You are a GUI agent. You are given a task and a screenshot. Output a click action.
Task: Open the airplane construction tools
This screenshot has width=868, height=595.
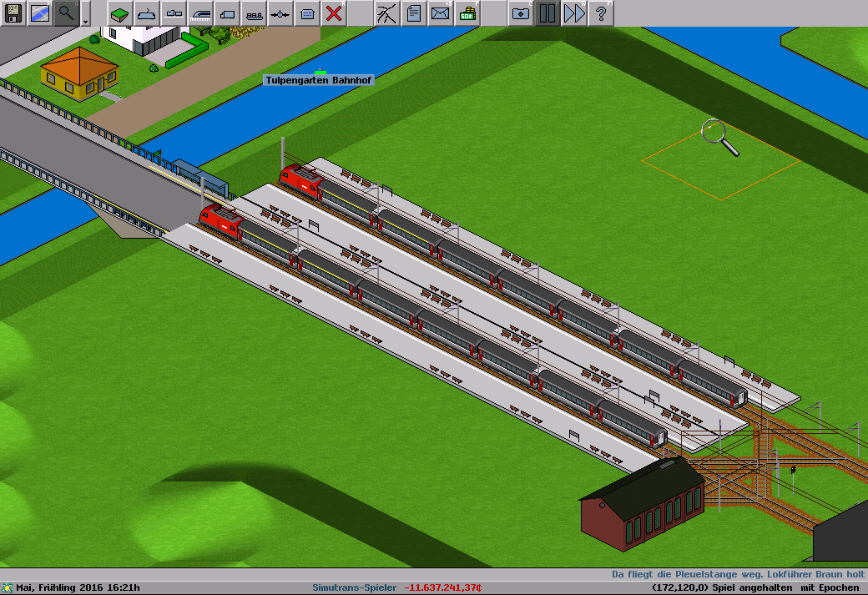click(x=280, y=13)
